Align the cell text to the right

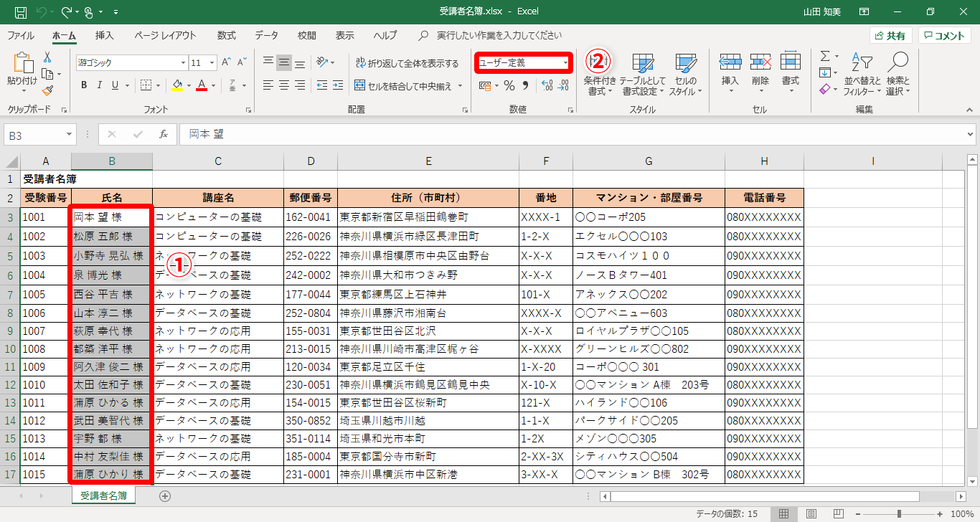[x=300, y=85]
